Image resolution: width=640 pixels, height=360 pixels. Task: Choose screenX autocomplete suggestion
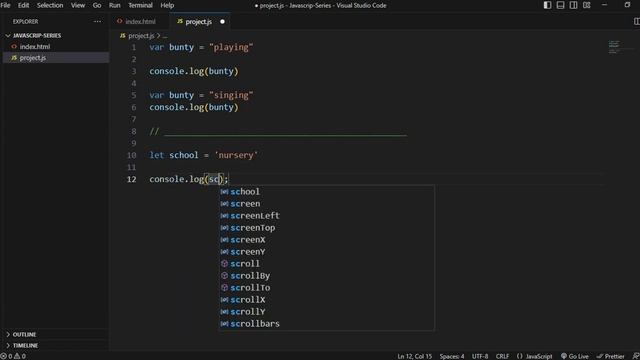pos(327,240)
